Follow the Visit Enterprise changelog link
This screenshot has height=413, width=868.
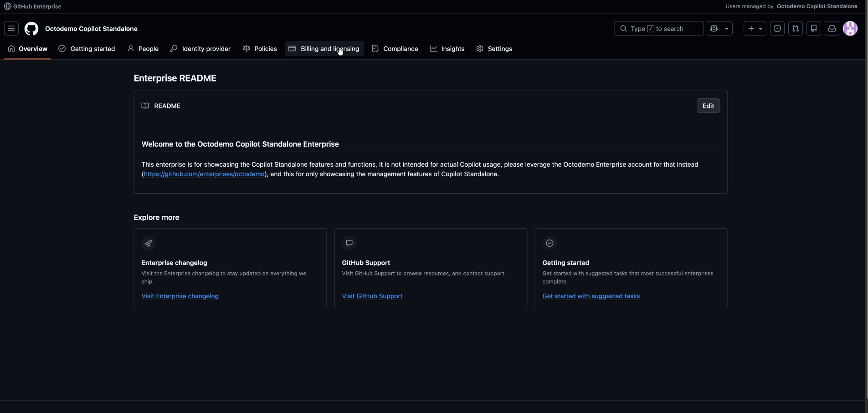[x=180, y=296]
